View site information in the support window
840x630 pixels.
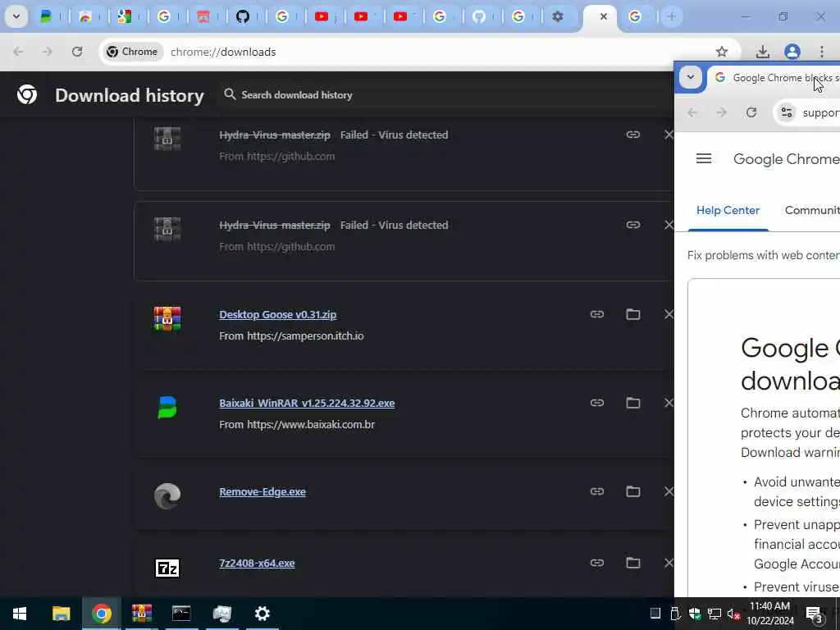point(787,112)
